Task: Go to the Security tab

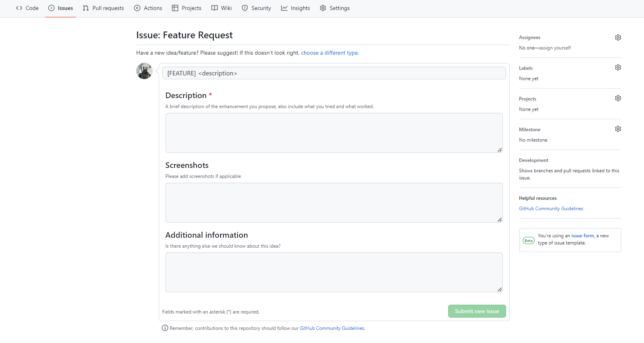Action: [256, 8]
